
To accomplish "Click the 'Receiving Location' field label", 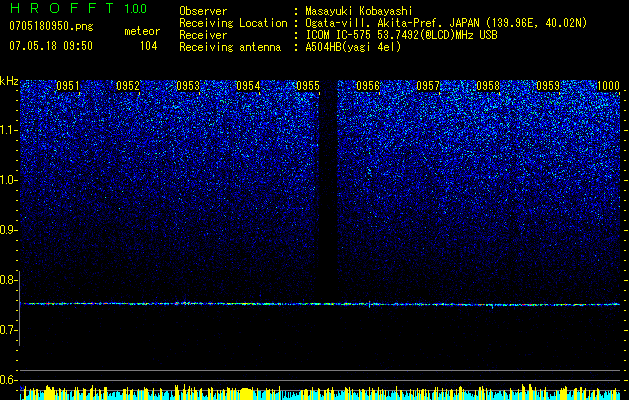I will 233,23.
